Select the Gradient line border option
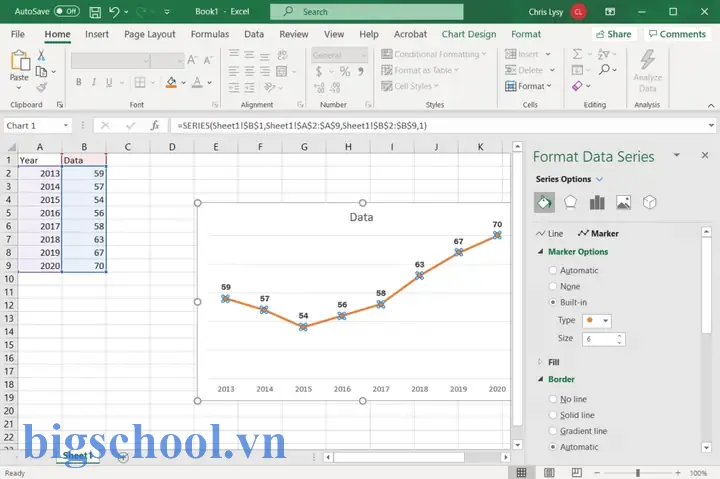The height and width of the screenshot is (479, 720). click(x=553, y=431)
